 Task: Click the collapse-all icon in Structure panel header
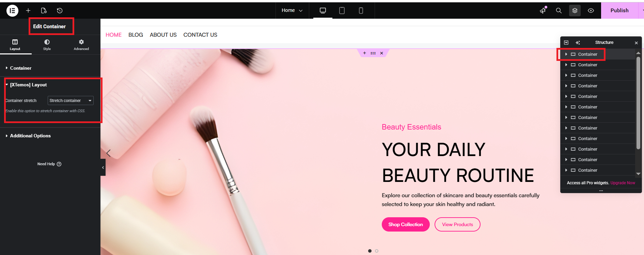(x=566, y=42)
